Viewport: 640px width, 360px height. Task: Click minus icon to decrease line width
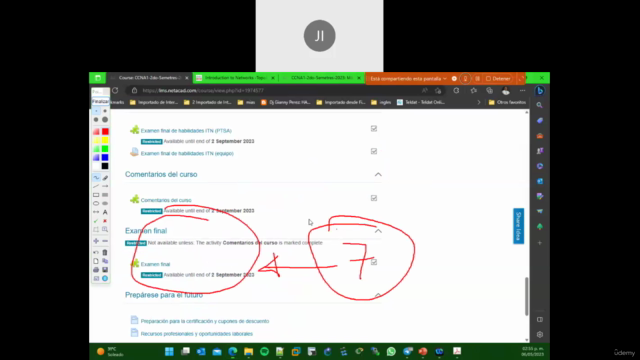click(x=105, y=241)
